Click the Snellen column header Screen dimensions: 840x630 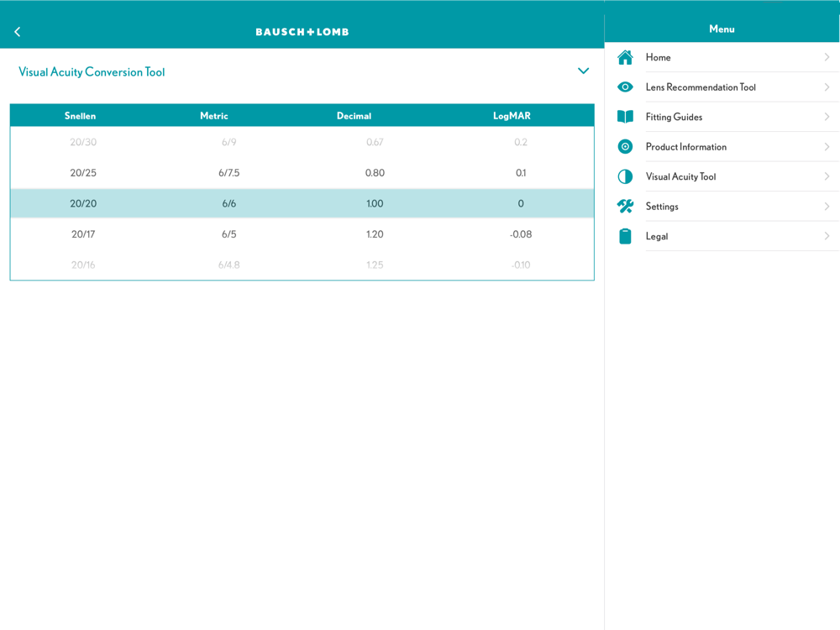(81, 116)
